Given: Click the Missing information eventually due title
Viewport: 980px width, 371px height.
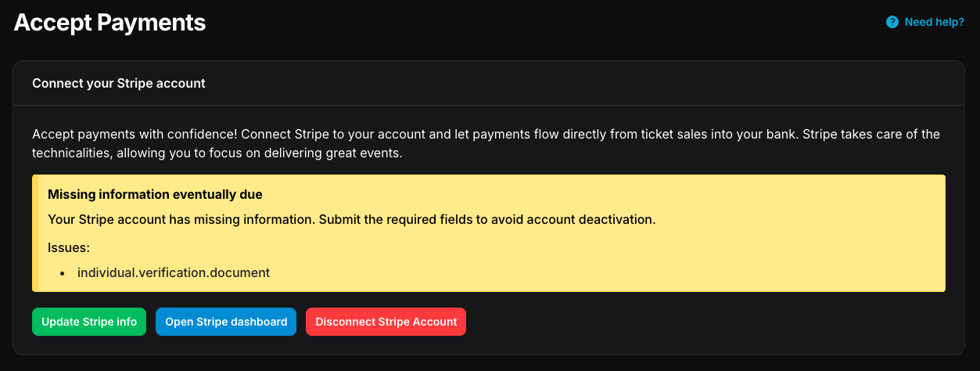Looking at the screenshot, I should coord(155,194).
